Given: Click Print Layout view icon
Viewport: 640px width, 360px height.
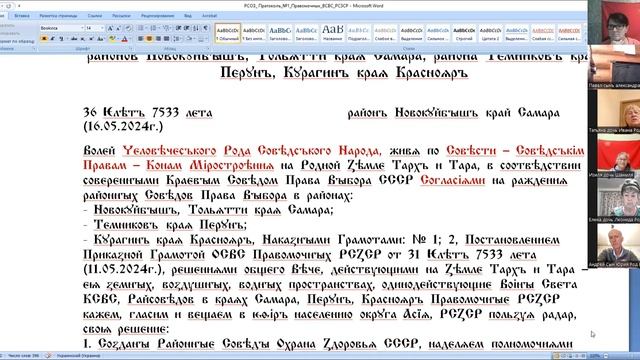Looking at the screenshot, I should click(x=556, y=356).
